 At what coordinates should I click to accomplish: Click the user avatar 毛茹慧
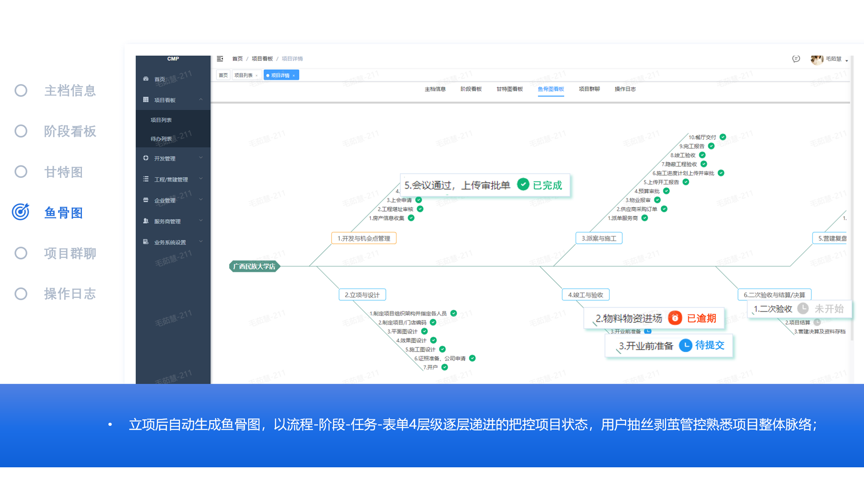coord(817,59)
